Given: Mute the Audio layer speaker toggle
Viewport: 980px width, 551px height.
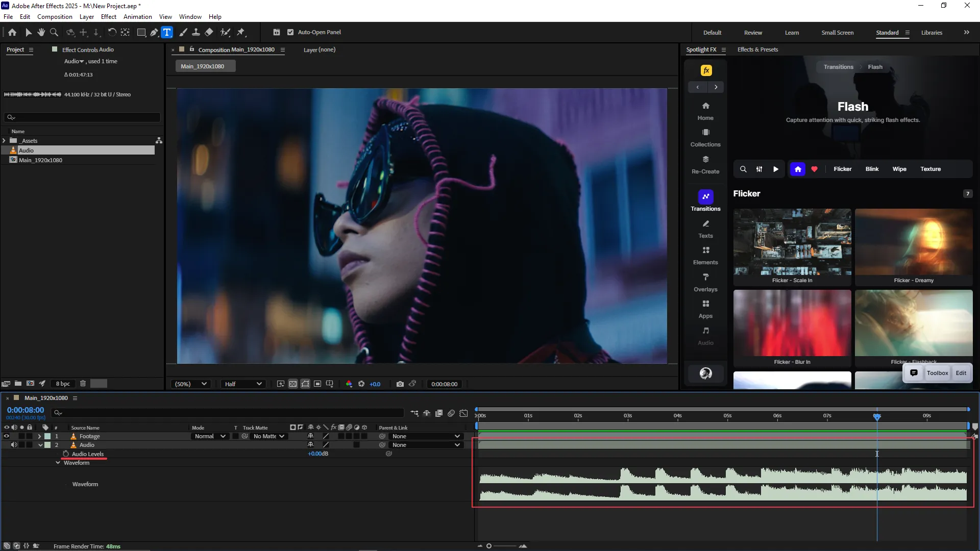Looking at the screenshot, I should coord(14,445).
